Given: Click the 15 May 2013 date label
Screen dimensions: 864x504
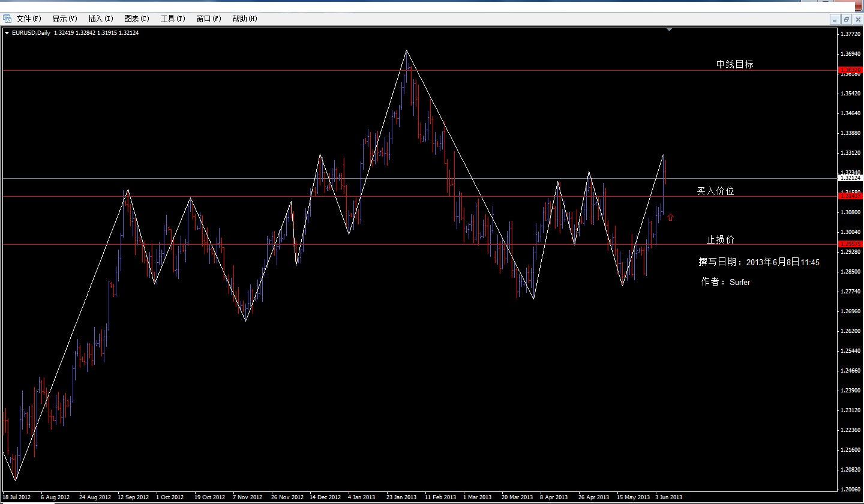Looking at the screenshot, I should click(x=634, y=497).
